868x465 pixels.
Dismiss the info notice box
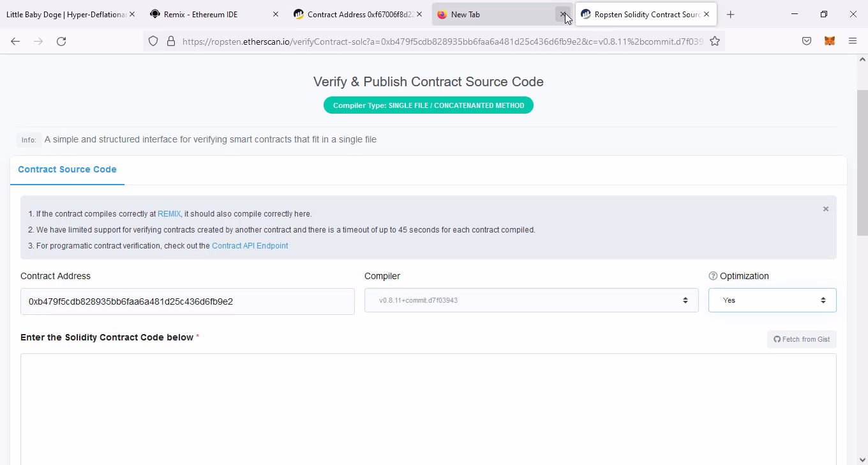click(x=825, y=209)
